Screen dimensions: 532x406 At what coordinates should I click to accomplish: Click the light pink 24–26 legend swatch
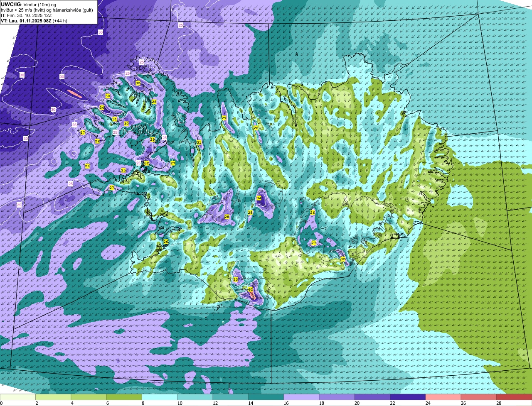tap(443, 397)
